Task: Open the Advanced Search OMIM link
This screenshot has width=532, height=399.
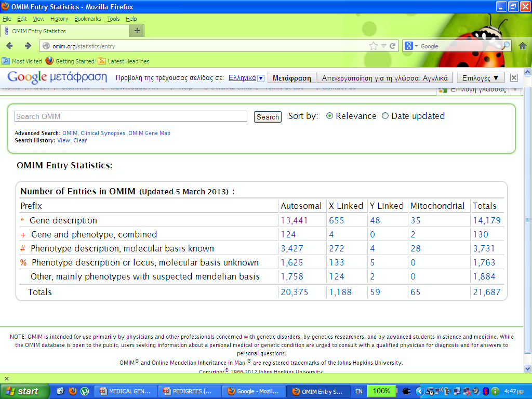Action: (70, 133)
